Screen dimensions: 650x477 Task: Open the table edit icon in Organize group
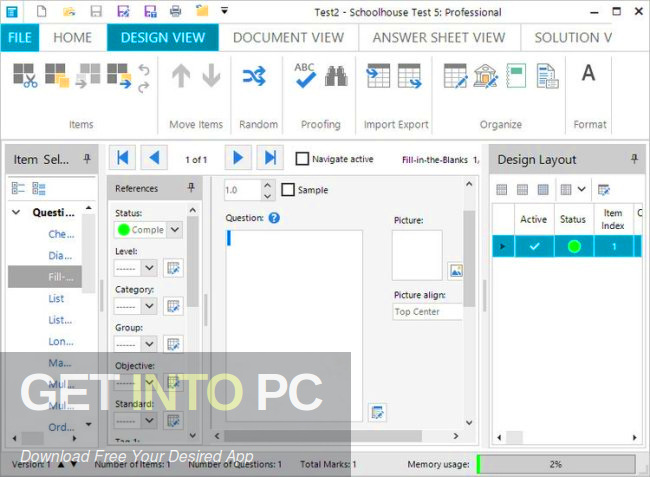tap(455, 75)
